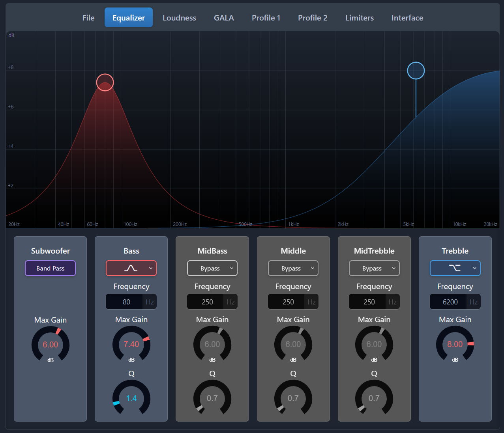Click the Middle Max Gain knob
The width and height of the screenshot is (504, 433).
(x=293, y=344)
